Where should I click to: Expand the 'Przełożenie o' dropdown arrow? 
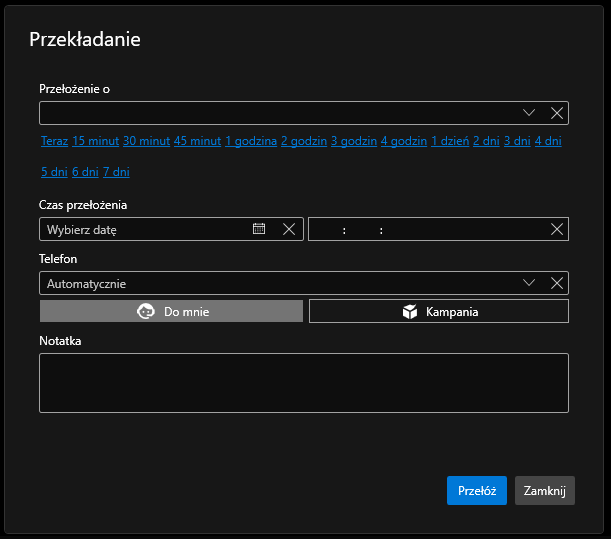(530, 113)
